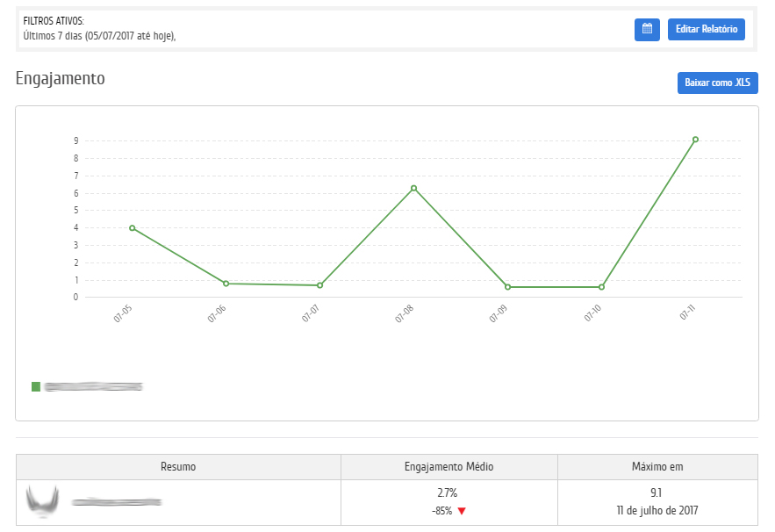The image size is (775, 532).
Task: Select the 07-05 data point on chart
Action: click(x=133, y=228)
